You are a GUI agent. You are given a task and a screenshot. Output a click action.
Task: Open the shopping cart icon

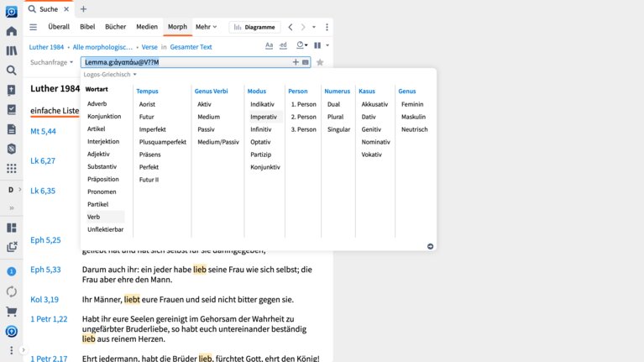pos(12,312)
